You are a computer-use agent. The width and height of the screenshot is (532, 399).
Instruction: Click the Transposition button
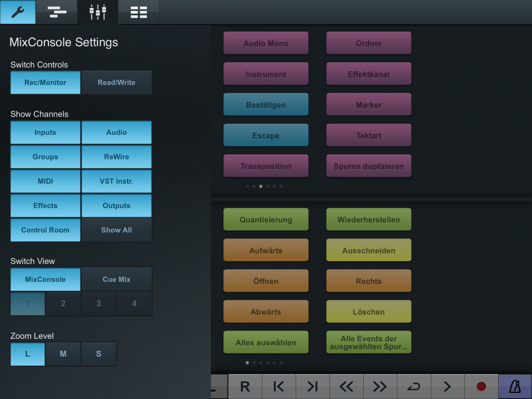[266, 166]
